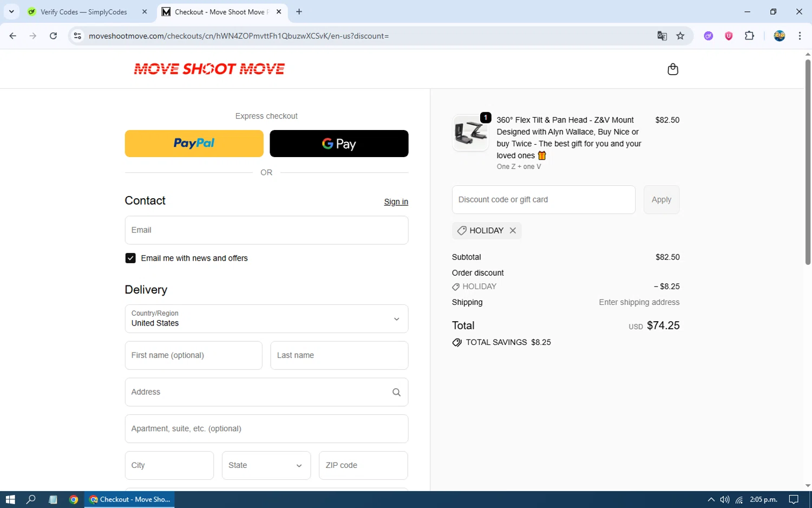Screen dimensions: 812x508
Task: Switch to the Checkout - Move Shoot Move tab
Action: coord(222,11)
